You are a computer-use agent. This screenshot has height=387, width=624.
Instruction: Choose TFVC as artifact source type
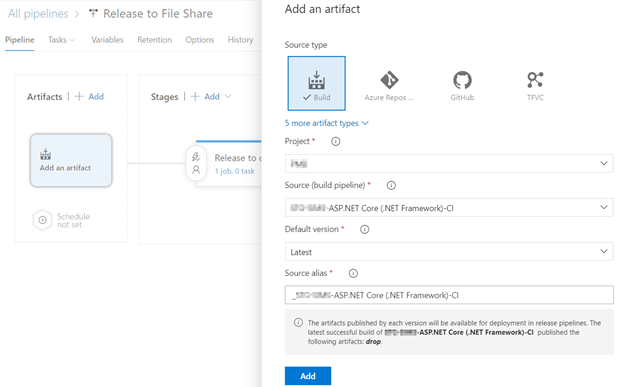coord(535,86)
